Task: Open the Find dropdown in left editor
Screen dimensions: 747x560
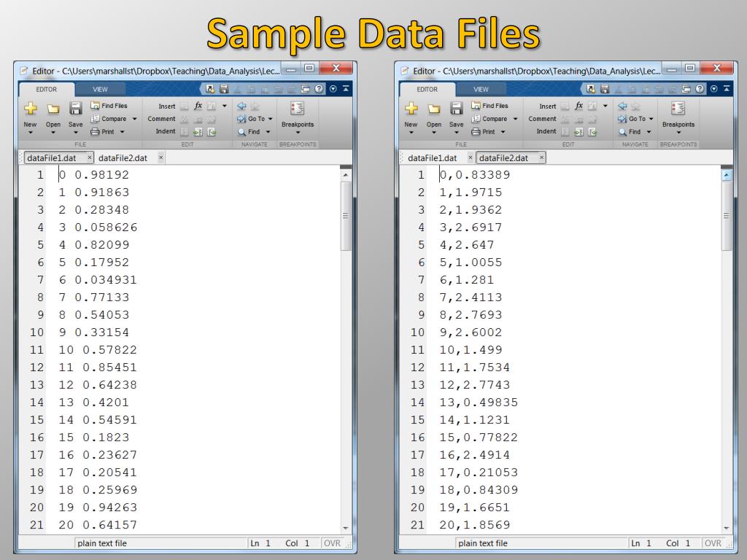Action: tap(268, 132)
